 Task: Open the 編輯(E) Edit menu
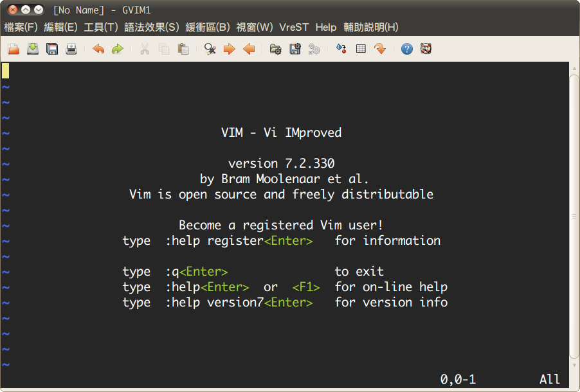[x=60, y=28]
